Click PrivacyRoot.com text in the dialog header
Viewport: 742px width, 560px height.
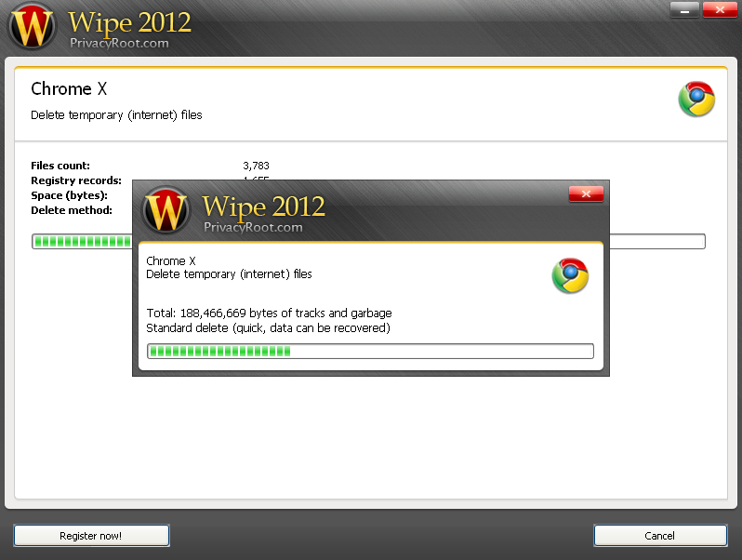point(253,227)
